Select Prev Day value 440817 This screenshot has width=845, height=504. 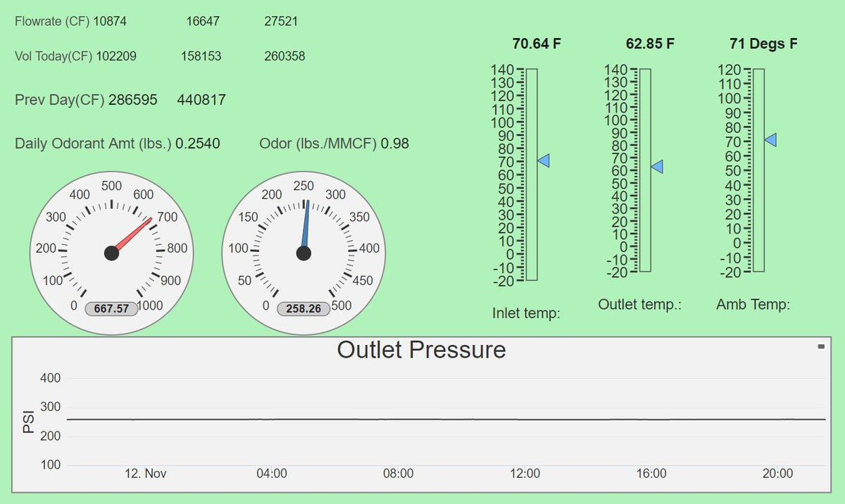click(201, 100)
